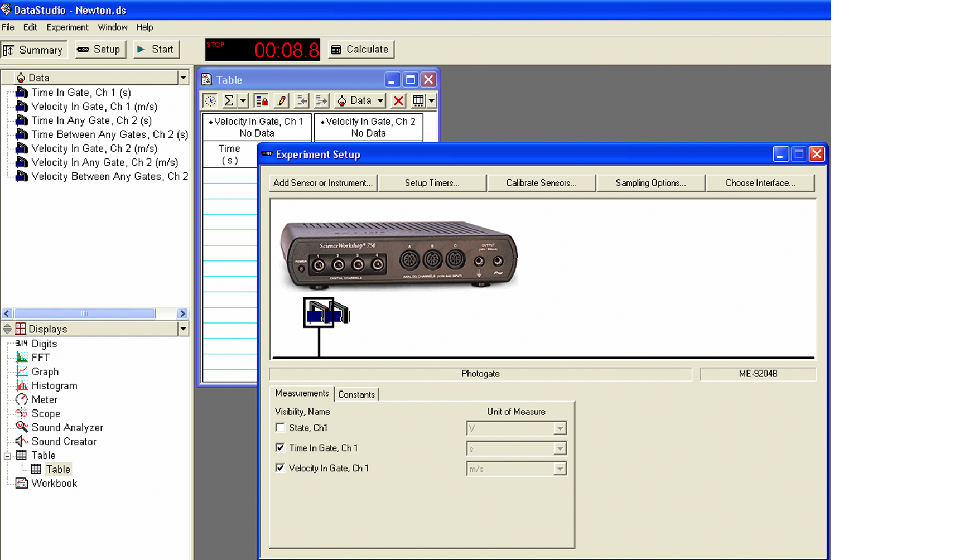The image size is (974, 560).
Task: Open the Displays panel dropdown arrow
Action: coord(183,329)
